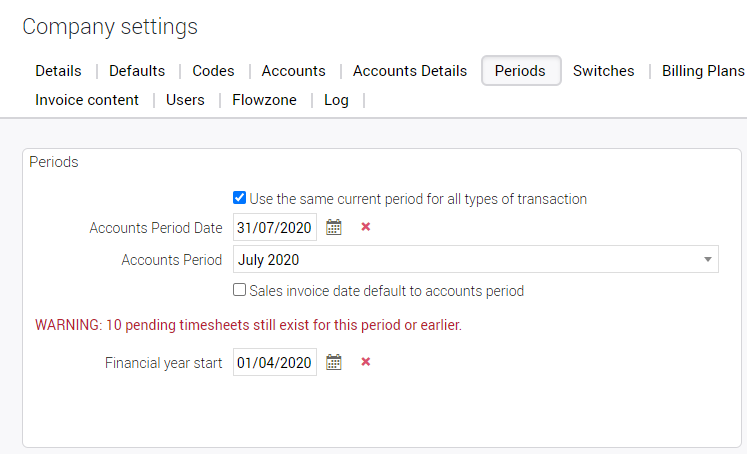
Task: Open the Billing Plans tab
Action: click(703, 71)
